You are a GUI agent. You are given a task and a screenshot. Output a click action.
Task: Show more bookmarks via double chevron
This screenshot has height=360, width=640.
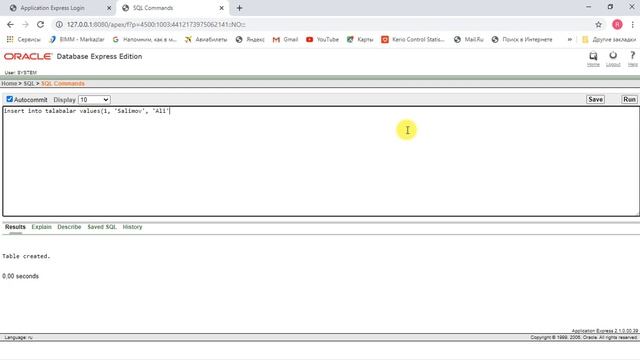click(x=570, y=40)
